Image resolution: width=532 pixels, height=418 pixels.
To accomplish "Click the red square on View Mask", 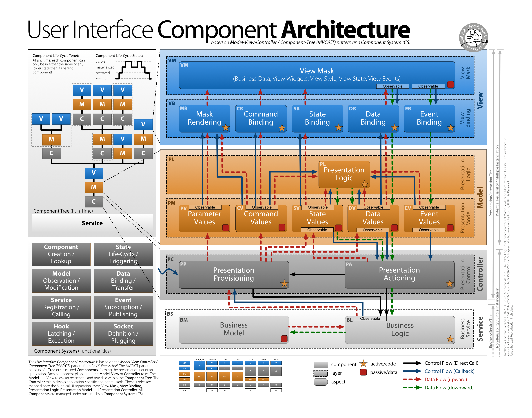I will click(x=450, y=84).
